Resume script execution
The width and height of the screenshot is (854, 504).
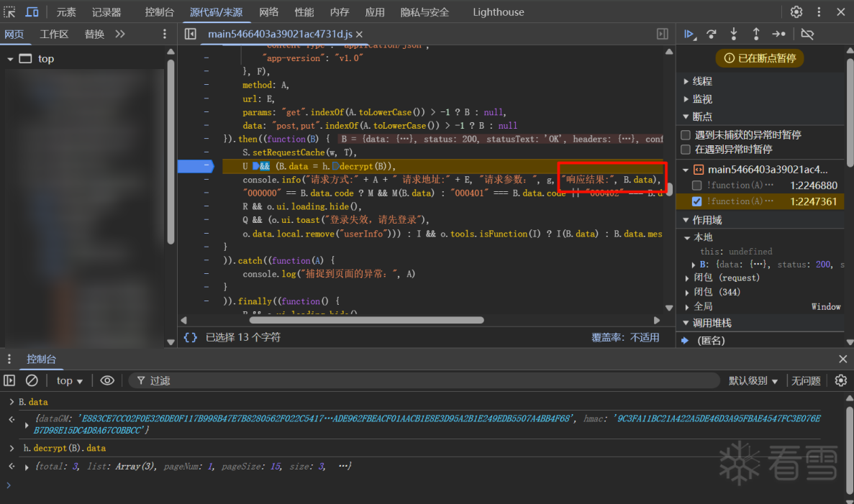(689, 34)
